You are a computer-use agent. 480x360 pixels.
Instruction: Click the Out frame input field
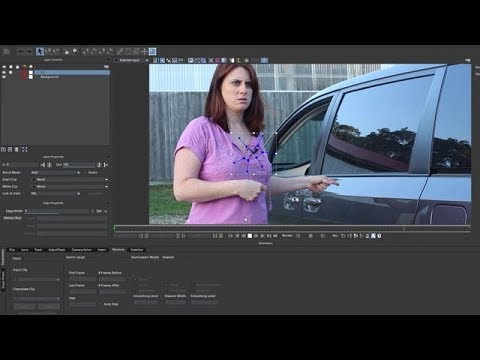[79, 165]
